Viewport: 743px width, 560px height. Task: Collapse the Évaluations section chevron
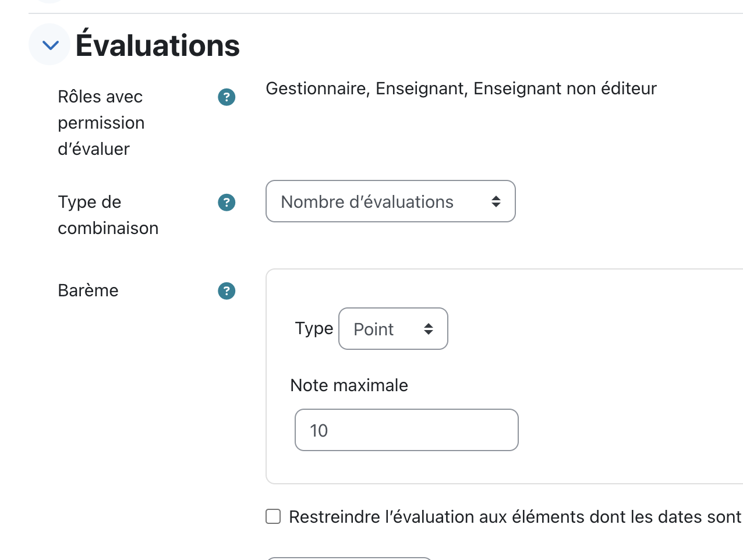(50, 45)
